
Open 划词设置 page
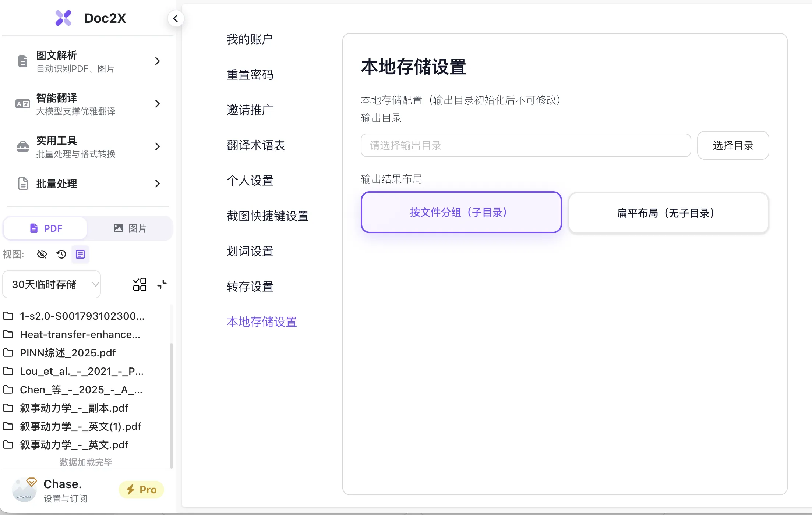pos(250,251)
